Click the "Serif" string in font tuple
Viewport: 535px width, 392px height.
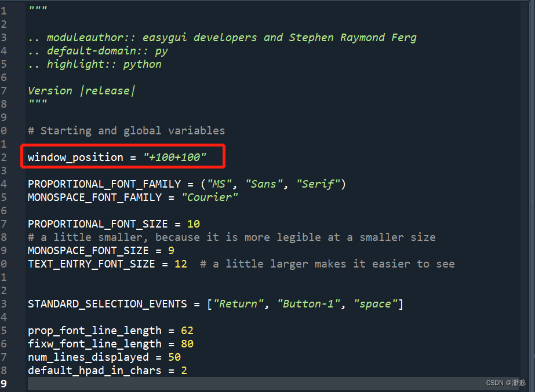(318, 184)
